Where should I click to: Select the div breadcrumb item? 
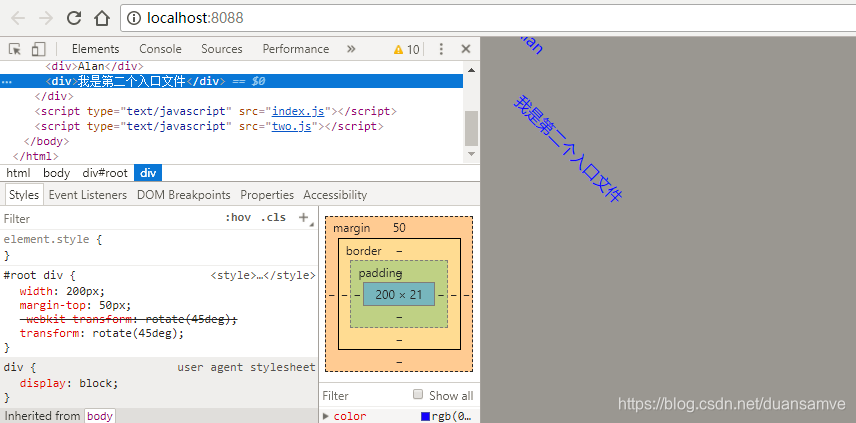pos(148,173)
